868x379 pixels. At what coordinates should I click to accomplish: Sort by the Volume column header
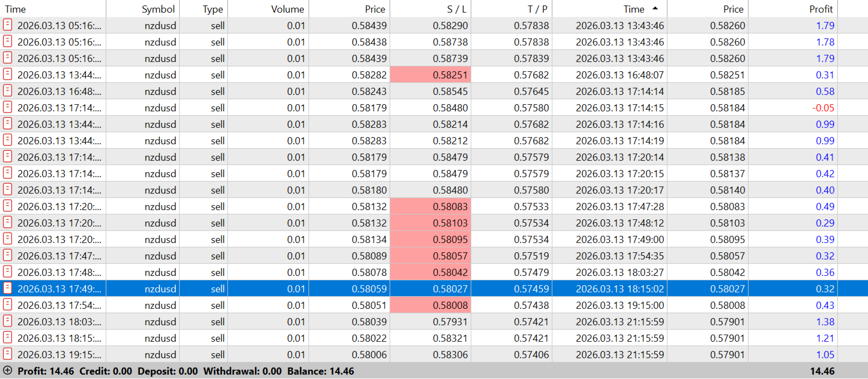click(268, 9)
